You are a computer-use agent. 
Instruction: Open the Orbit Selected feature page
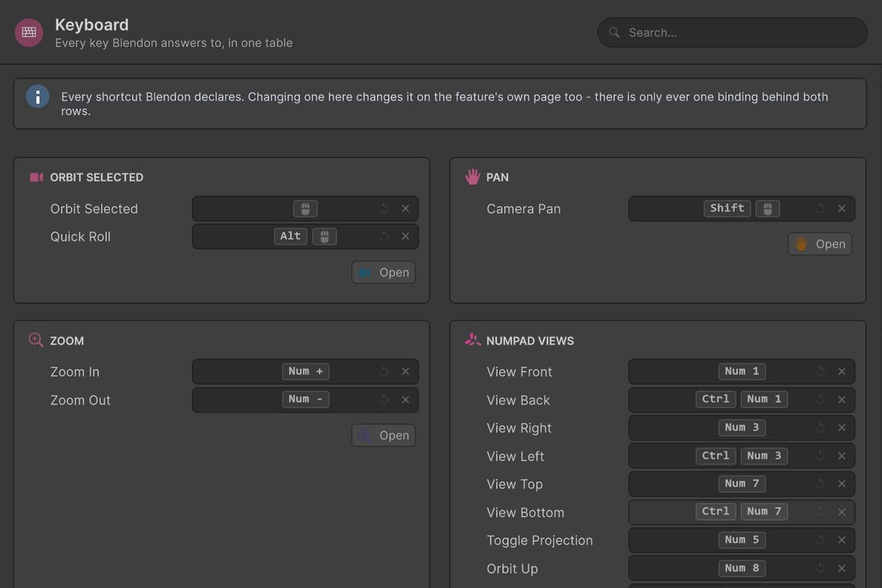384,272
